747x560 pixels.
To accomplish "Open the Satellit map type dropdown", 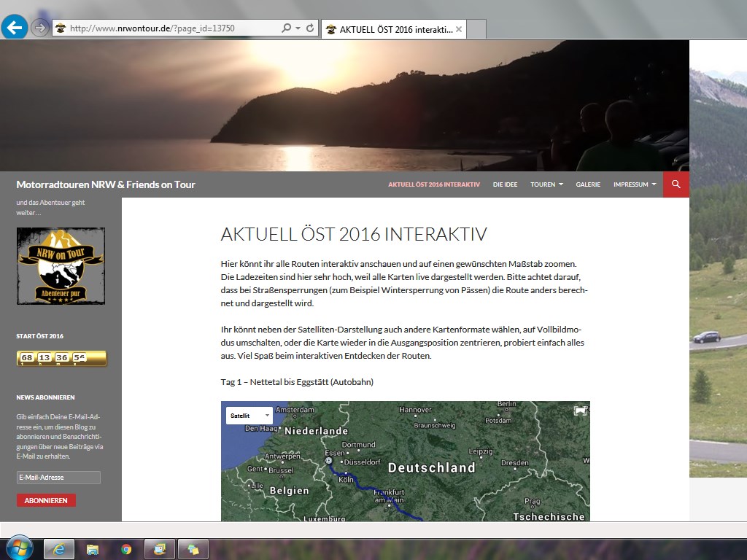I will pos(249,415).
